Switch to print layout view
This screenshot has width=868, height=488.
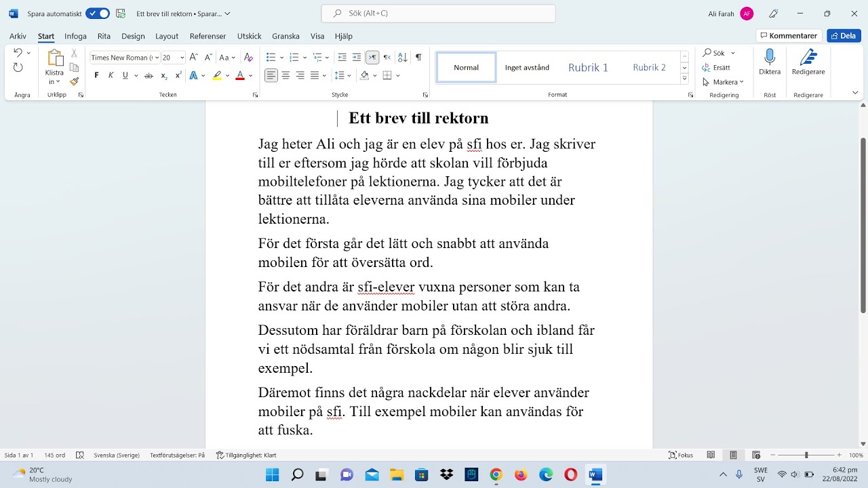pyautogui.click(x=733, y=455)
